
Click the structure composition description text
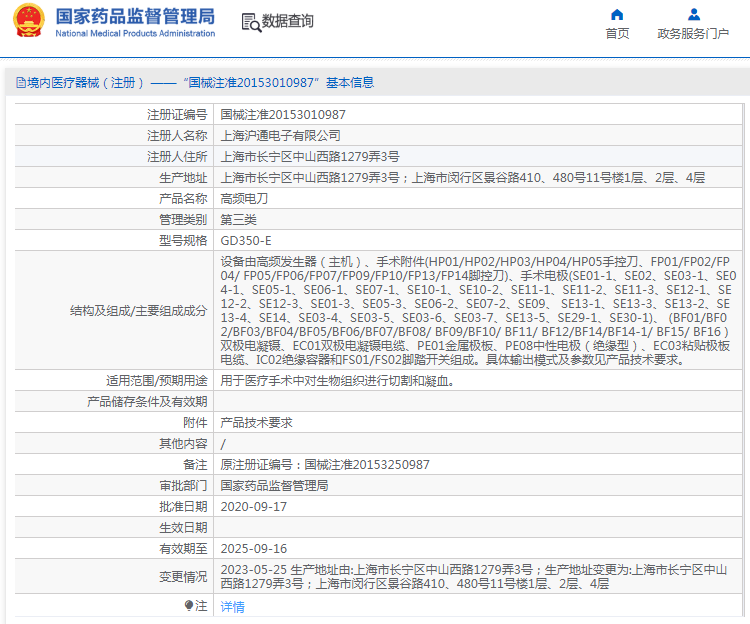click(477, 311)
